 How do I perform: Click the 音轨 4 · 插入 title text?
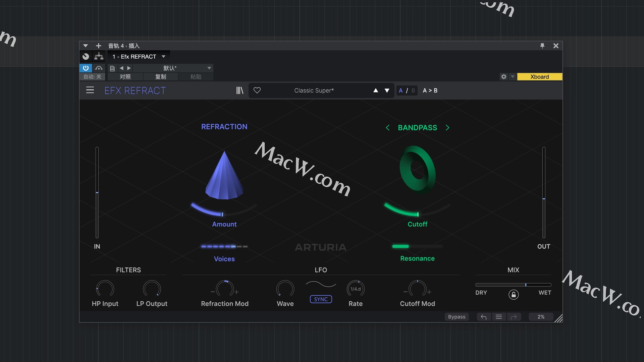coord(124,46)
